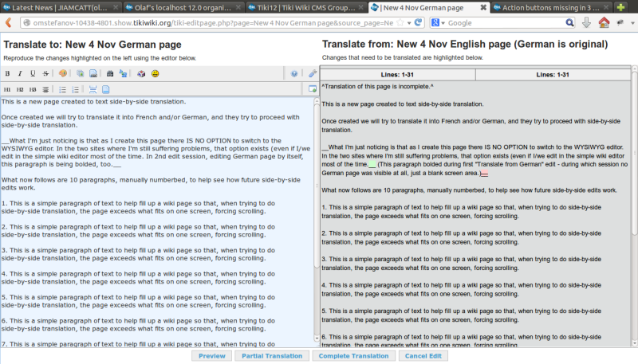Click the binoculars find icon
638x364 pixels.
(x=110, y=73)
